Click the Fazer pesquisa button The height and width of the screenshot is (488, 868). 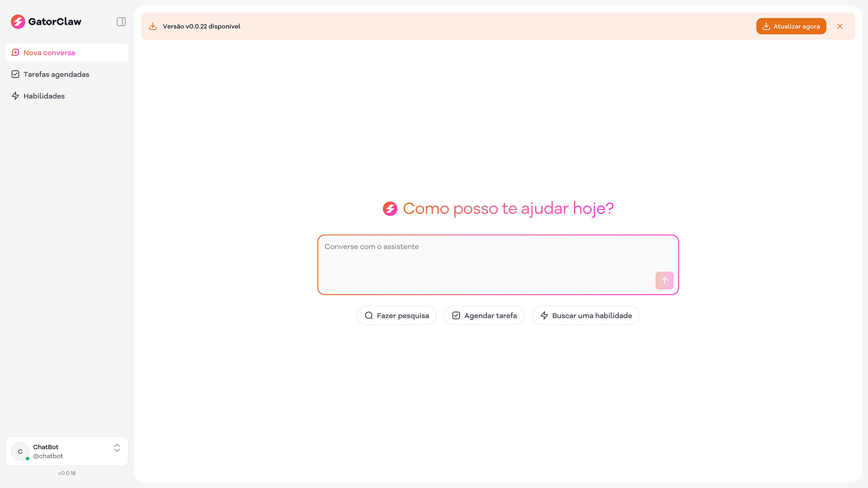396,315
